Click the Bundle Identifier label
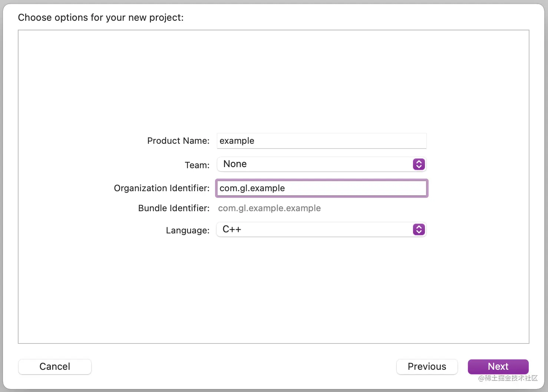This screenshot has height=392, width=548. (x=174, y=208)
